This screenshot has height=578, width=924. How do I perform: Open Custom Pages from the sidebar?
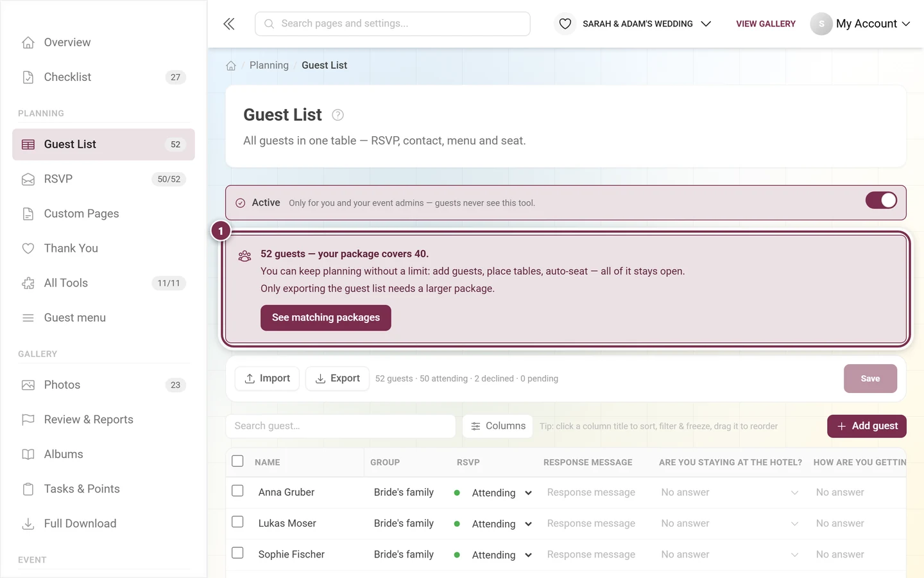[x=103, y=214]
